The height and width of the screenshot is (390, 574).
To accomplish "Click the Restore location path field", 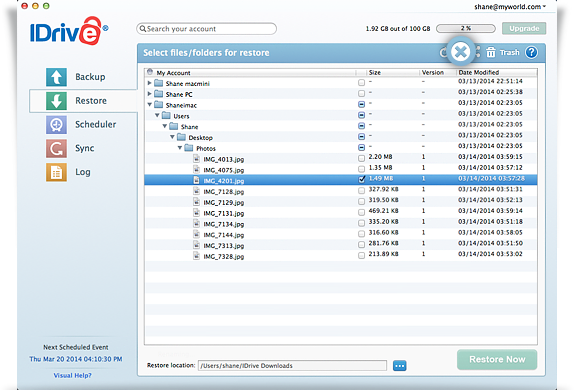I will pyautogui.click(x=292, y=365).
